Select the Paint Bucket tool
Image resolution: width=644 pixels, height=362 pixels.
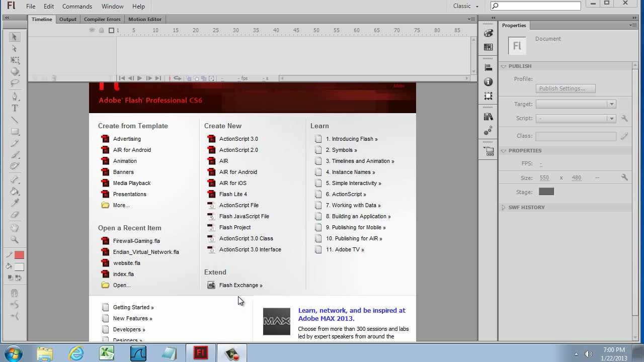(15, 191)
